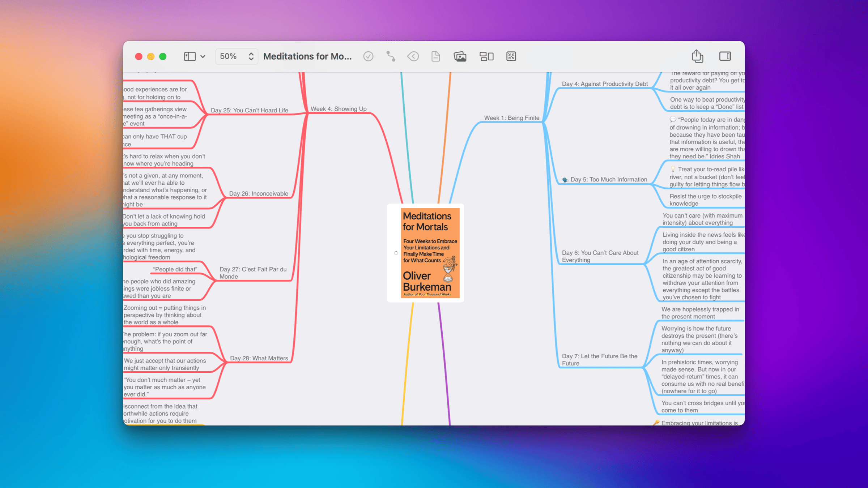Click the checkmark task icon in toolbar
The image size is (868, 488).
368,56
